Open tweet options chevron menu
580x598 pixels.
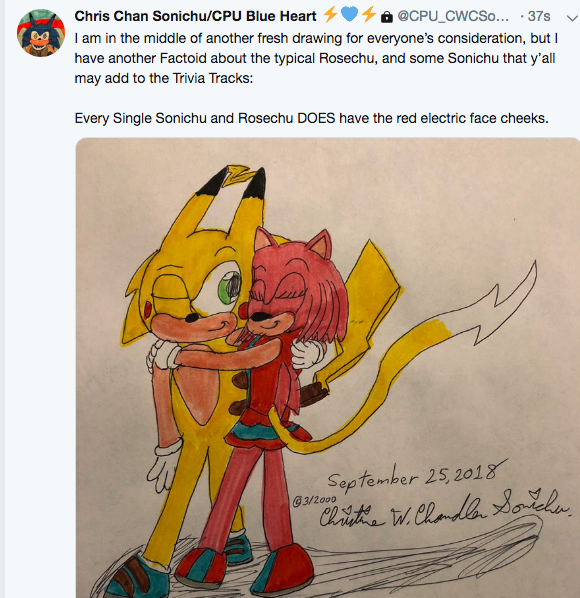[x=572, y=18]
